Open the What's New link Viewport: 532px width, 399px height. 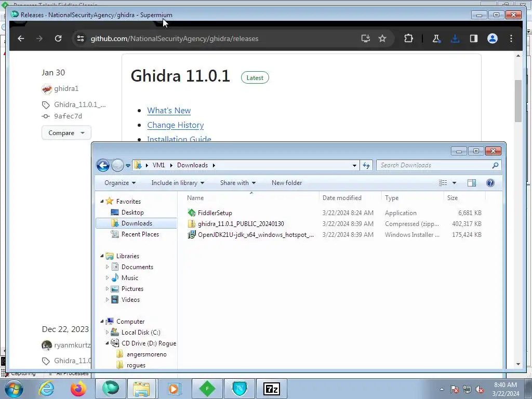click(x=169, y=111)
